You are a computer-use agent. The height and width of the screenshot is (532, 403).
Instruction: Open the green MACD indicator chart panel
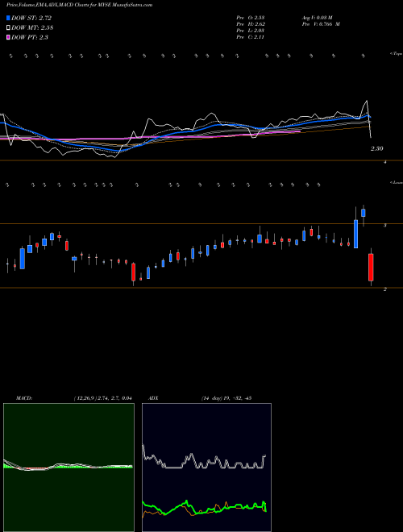pyautogui.click(x=69, y=468)
